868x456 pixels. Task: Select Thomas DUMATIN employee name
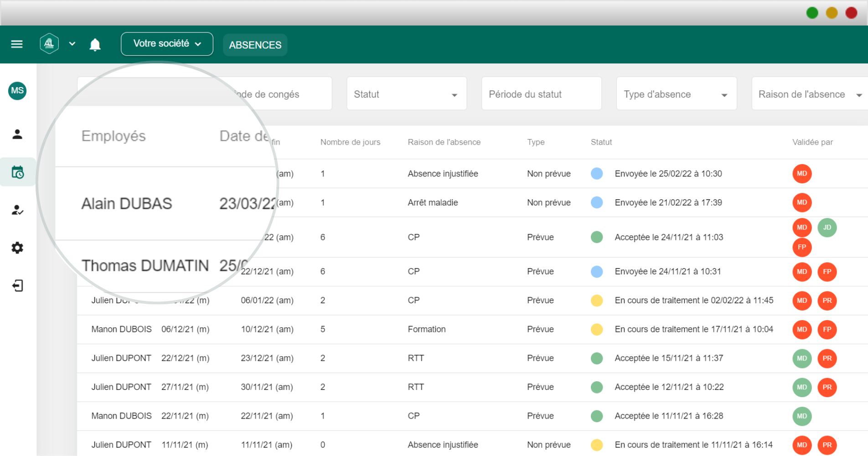tap(145, 265)
